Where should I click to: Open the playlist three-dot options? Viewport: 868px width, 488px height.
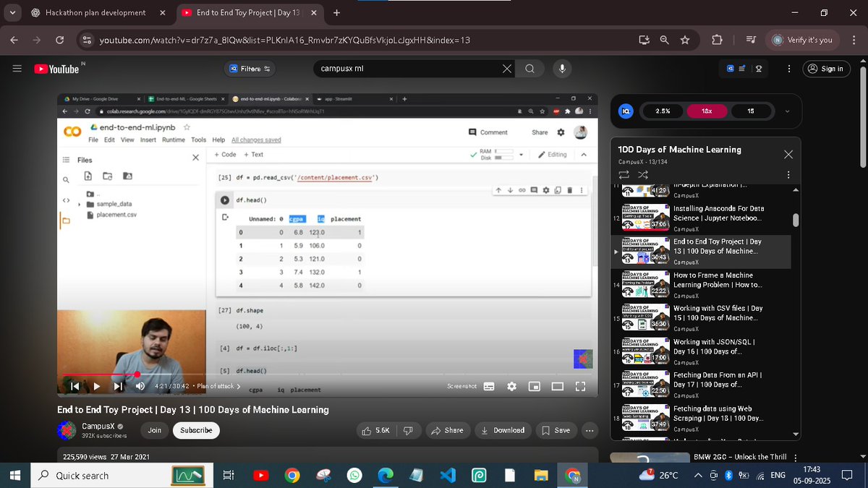pos(788,174)
